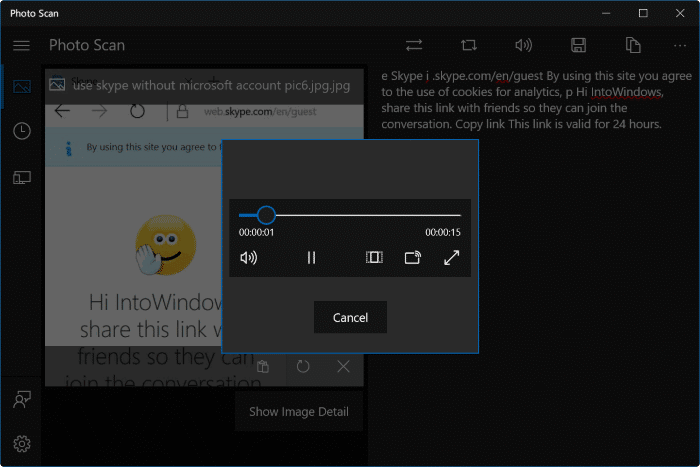Open the feedback person icon in sidebar
Image resolution: width=700 pixels, height=467 pixels.
(x=22, y=400)
